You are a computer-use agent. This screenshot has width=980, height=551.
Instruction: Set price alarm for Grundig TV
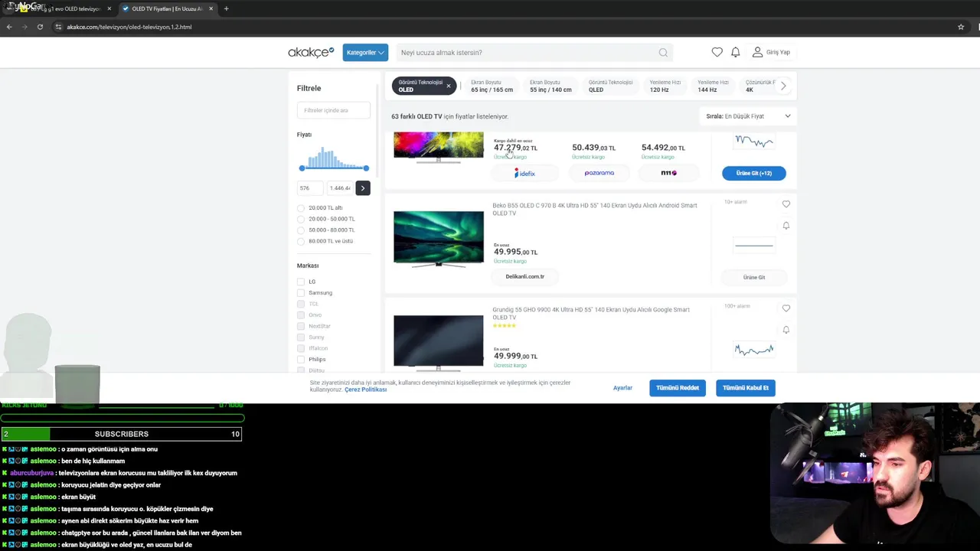click(x=786, y=330)
